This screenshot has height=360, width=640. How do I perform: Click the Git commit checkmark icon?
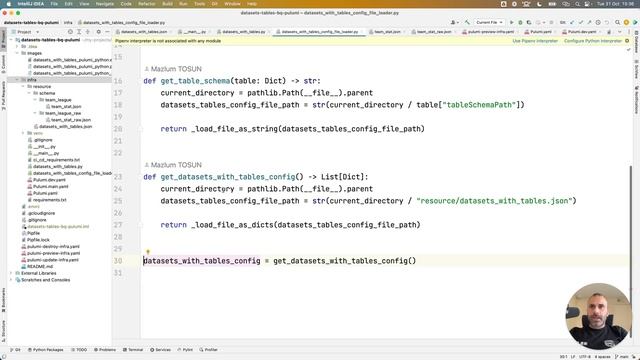(581, 22)
